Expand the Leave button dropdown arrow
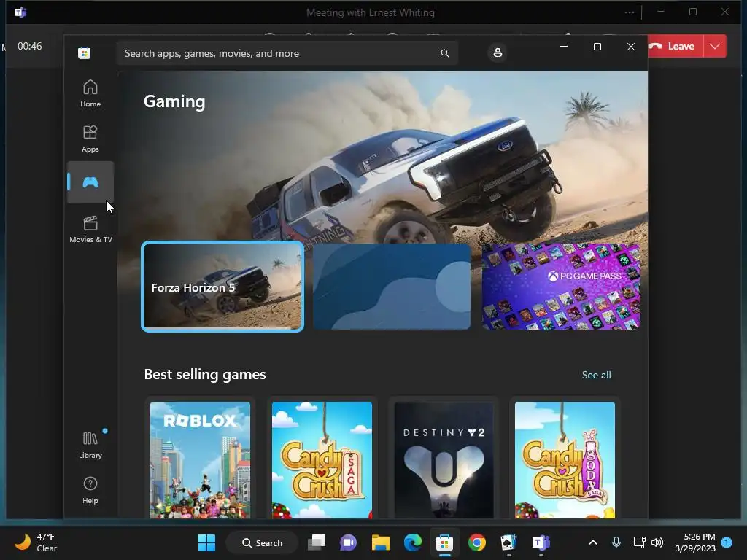The width and height of the screenshot is (747, 560). click(x=715, y=46)
